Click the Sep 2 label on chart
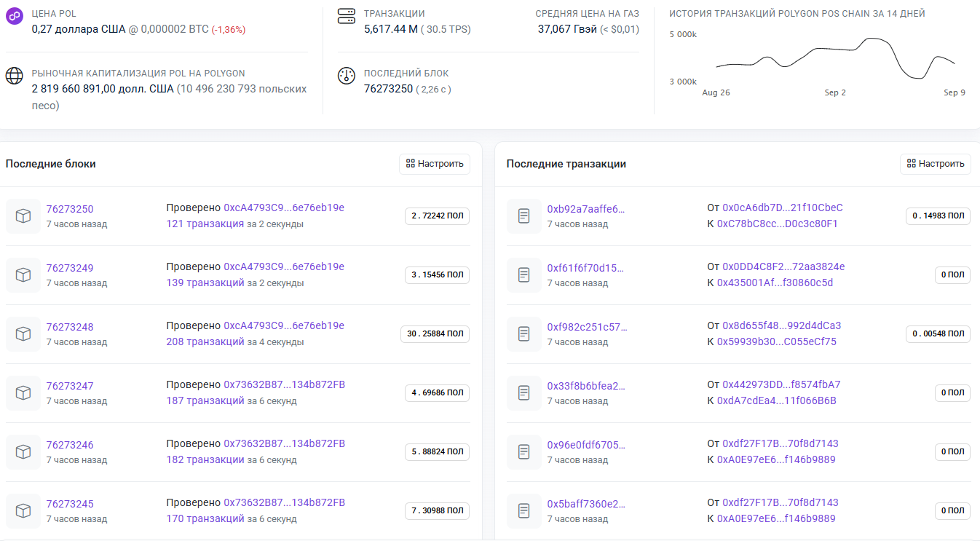 (835, 93)
